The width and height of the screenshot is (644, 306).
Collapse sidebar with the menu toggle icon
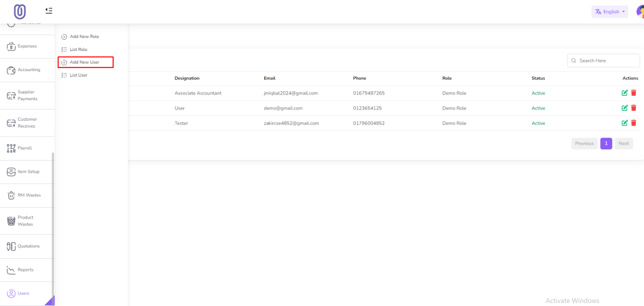tap(49, 11)
